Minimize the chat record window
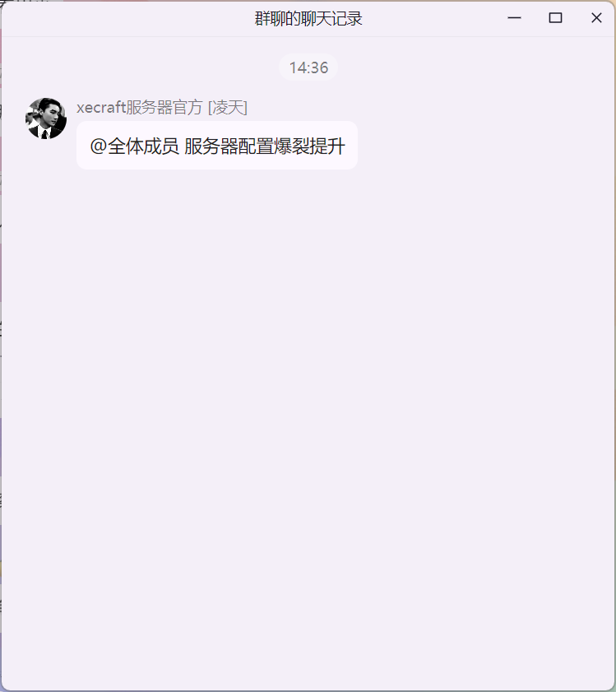The width and height of the screenshot is (616, 692). [x=514, y=18]
